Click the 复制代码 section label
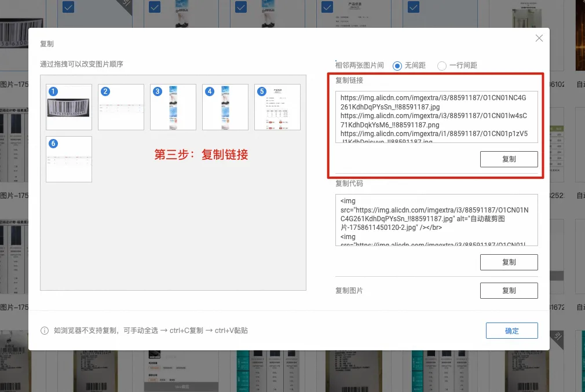 coord(349,183)
